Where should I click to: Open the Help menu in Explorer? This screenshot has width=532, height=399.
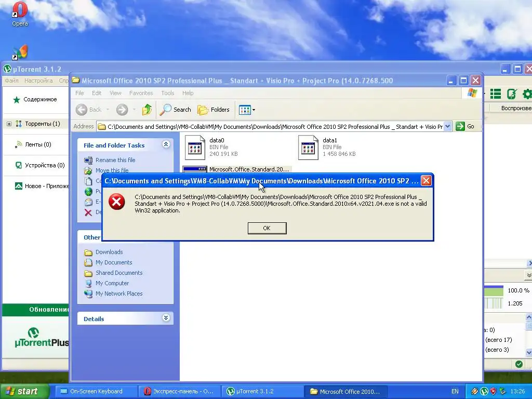pos(188,93)
